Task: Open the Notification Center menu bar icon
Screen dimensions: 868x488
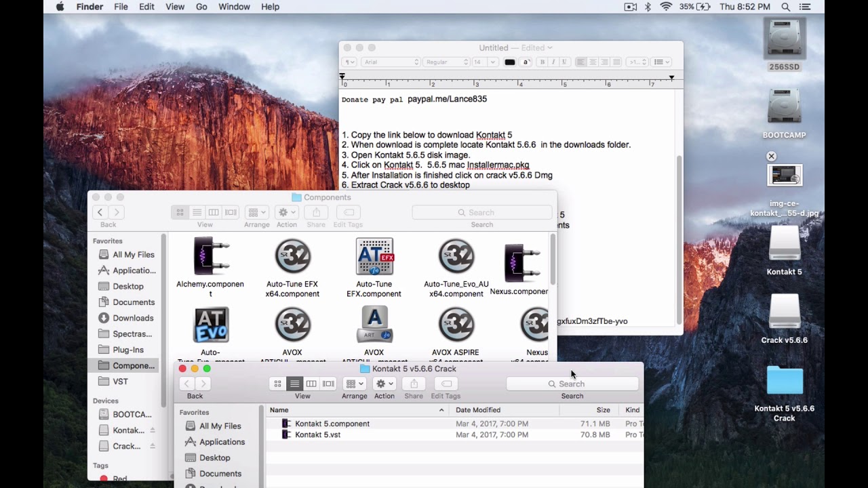Action: (x=805, y=7)
